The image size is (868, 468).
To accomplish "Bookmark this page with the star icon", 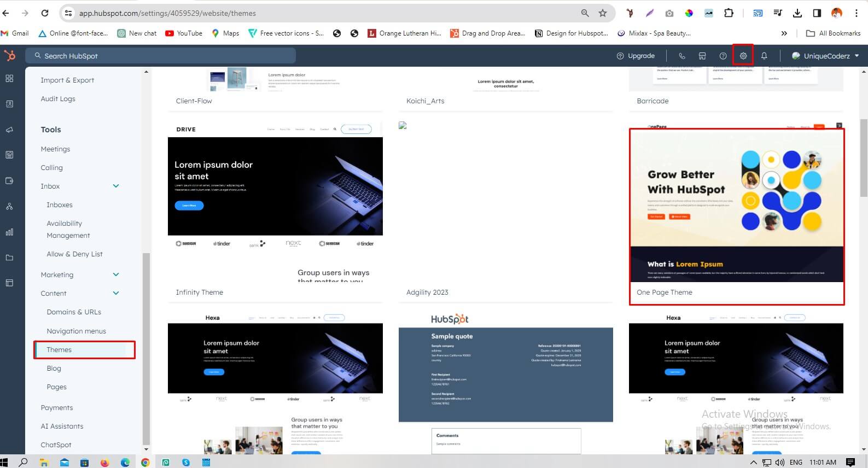I will [603, 13].
